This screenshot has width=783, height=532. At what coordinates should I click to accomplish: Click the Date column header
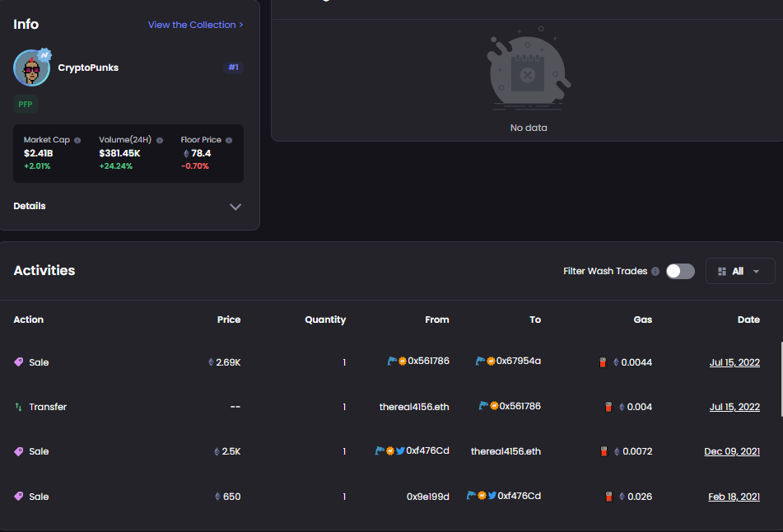pos(748,320)
